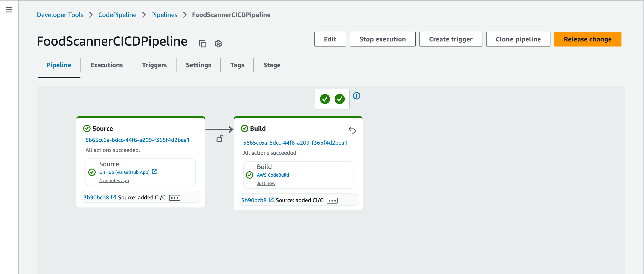
Task: Click the Source action success checkmark
Action: (92, 172)
